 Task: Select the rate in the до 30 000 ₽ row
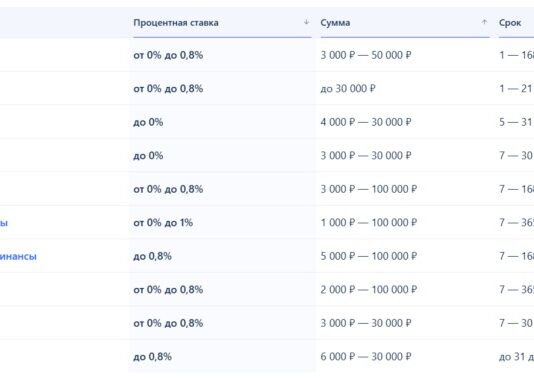tap(168, 89)
